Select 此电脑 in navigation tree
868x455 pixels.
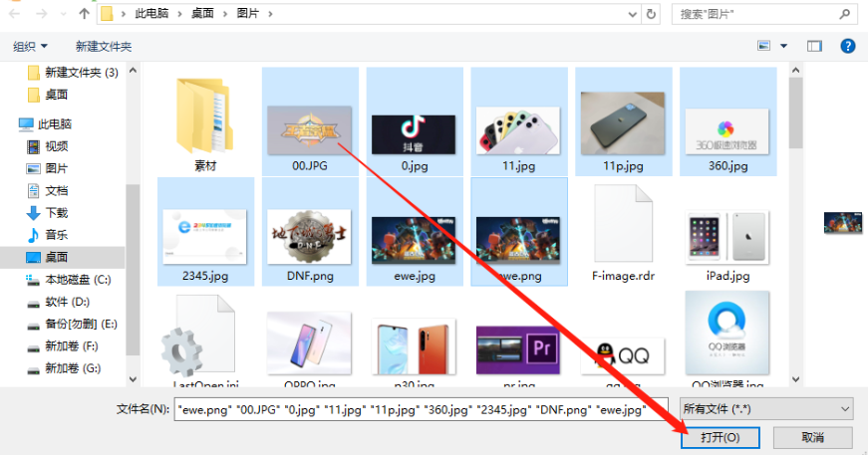pyautogui.click(x=45, y=123)
